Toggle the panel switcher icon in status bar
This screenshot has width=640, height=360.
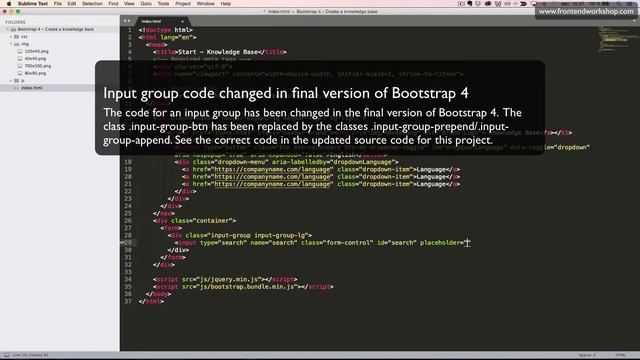[x=6, y=356]
